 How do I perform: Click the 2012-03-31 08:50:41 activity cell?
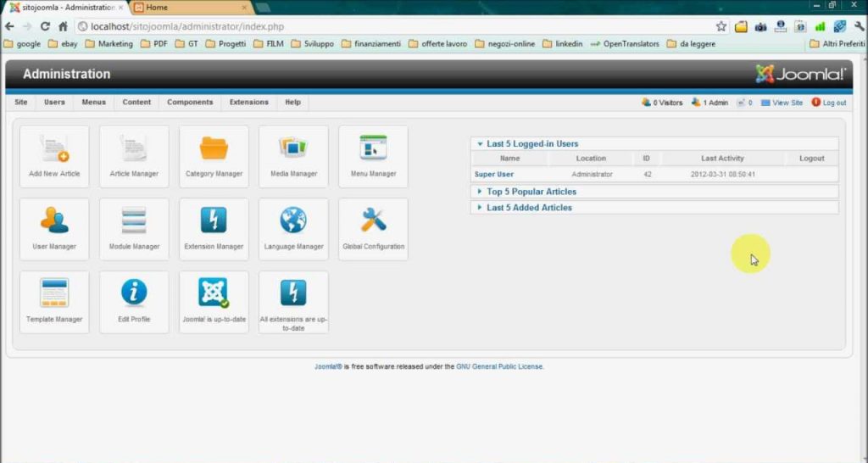tap(722, 175)
